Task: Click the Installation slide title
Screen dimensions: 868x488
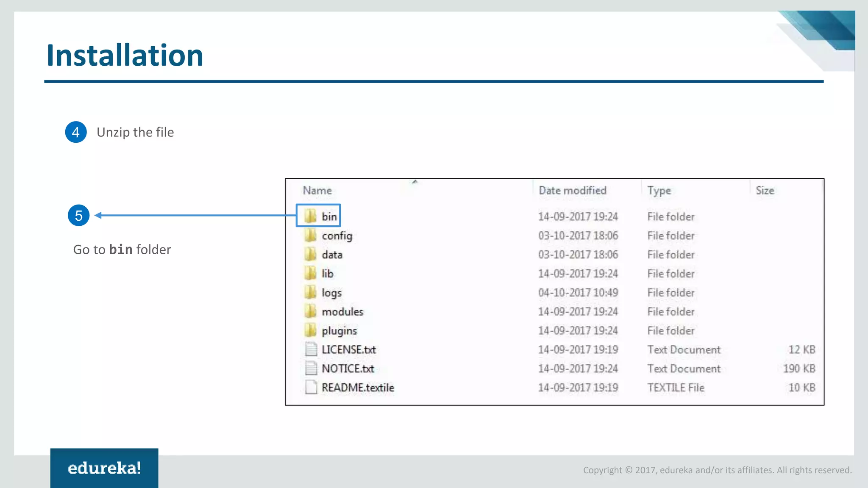Action: (x=125, y=55)
